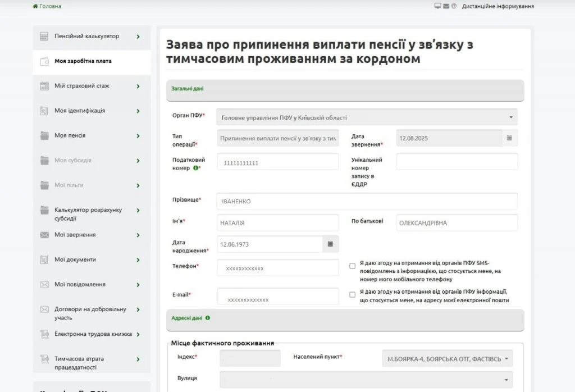
Task: Click the envelope icon for Мої звернення
Action: click(x=44, y=235)
